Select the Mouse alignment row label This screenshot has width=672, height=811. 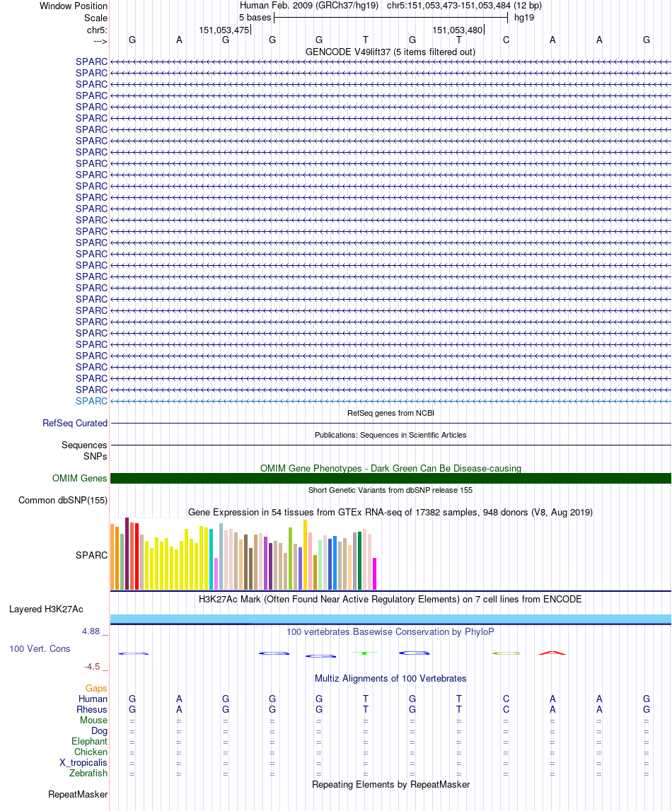tap(93, 720)
